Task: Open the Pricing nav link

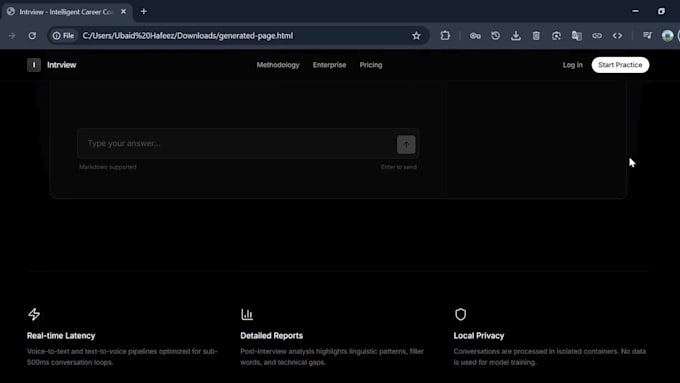Action: click(371, 65)
